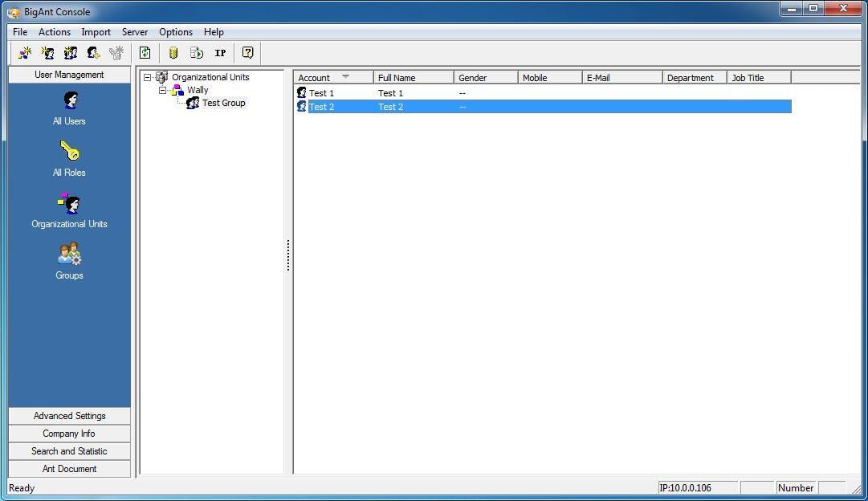This screenshot has width=868, height=501.
Task: Click the yellow database toolbar icon
Action: coord(173,53)
